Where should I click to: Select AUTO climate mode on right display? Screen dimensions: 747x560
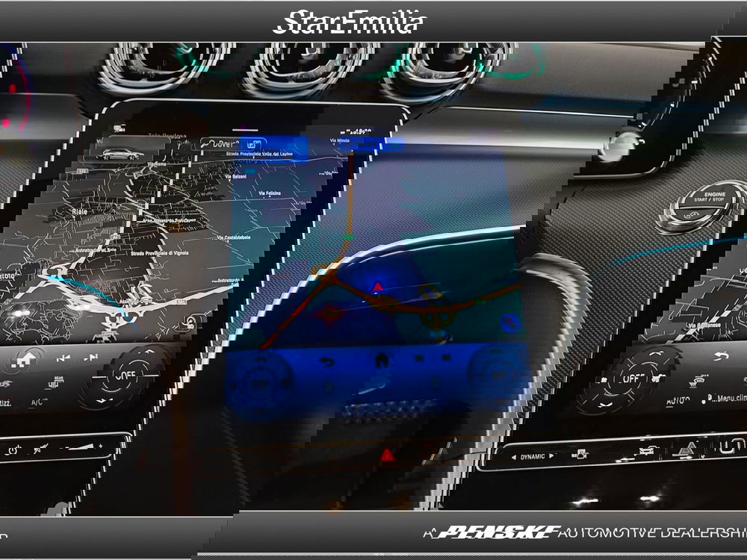pyautogui.click(x=678, y=401)
